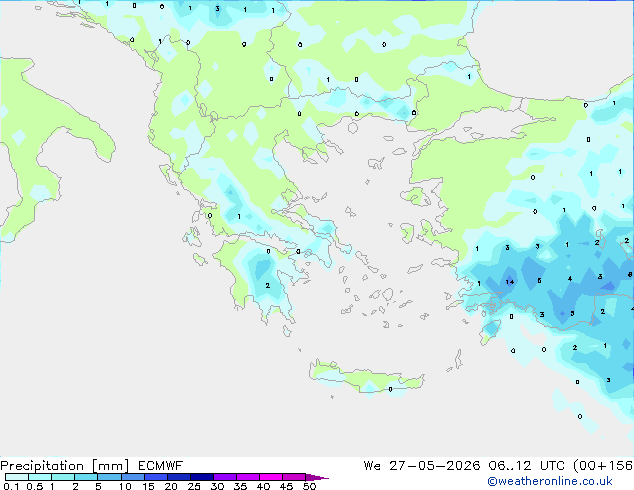Click the 'We' weekday label
This screenshot has height=490, width=634.
372,466
